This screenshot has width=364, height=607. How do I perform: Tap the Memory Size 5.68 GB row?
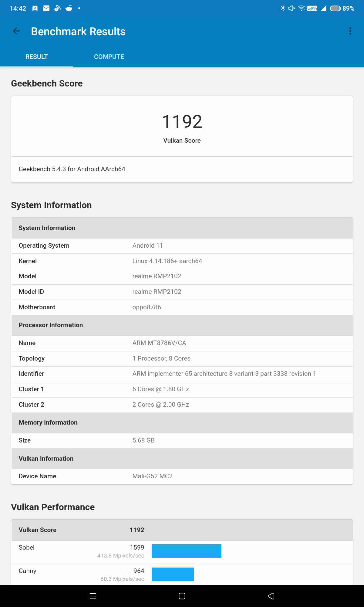click(x=182, y=441)
